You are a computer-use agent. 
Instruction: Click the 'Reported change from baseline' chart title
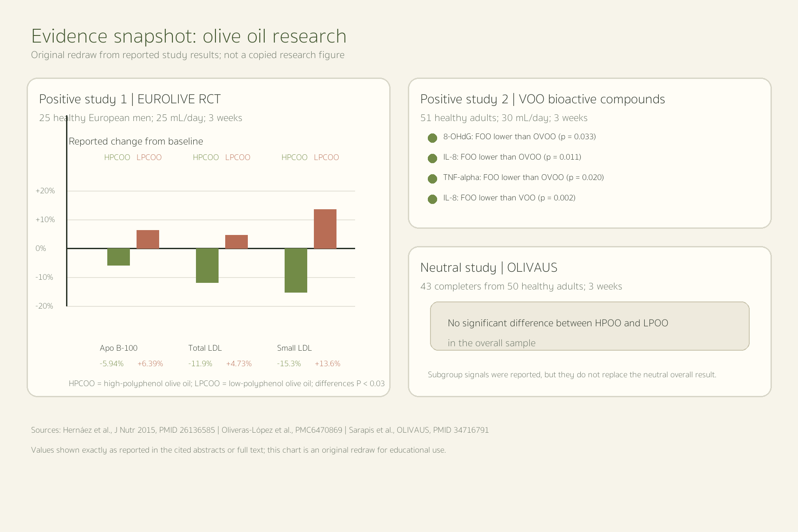[136, 141]
